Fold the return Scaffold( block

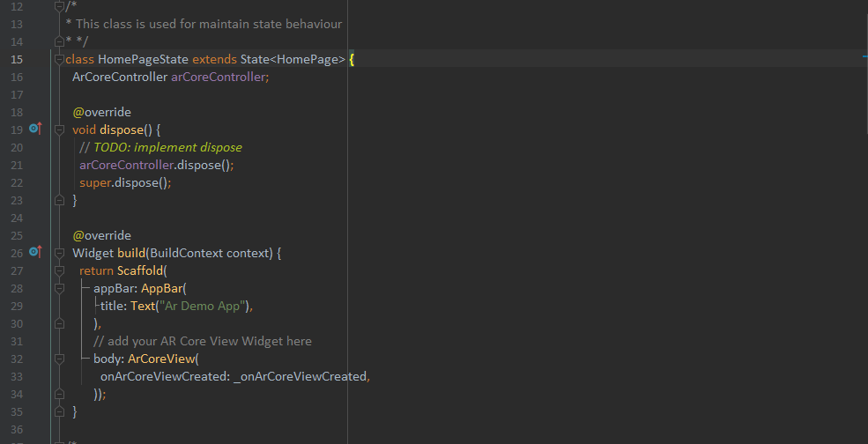click(x=59, y=270)
